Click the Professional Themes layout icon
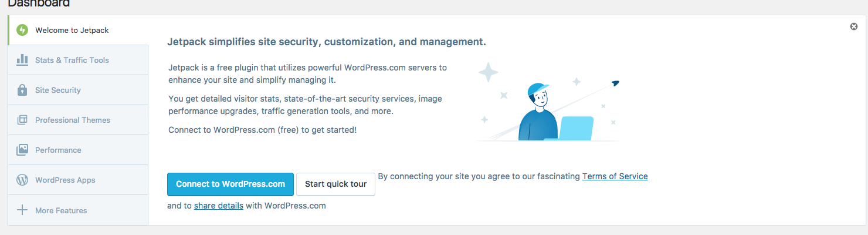 22,120
